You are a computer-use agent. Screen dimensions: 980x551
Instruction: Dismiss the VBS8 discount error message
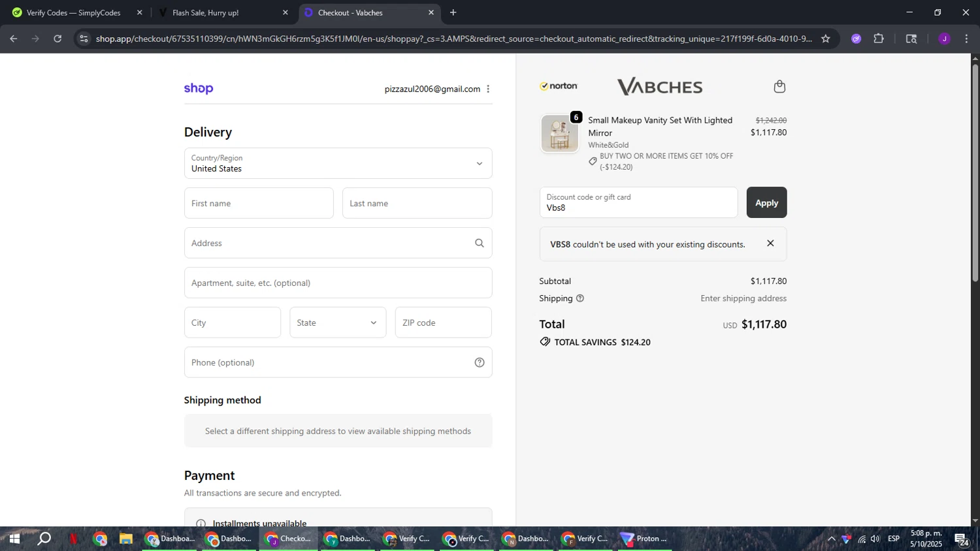tap(770, 244)
